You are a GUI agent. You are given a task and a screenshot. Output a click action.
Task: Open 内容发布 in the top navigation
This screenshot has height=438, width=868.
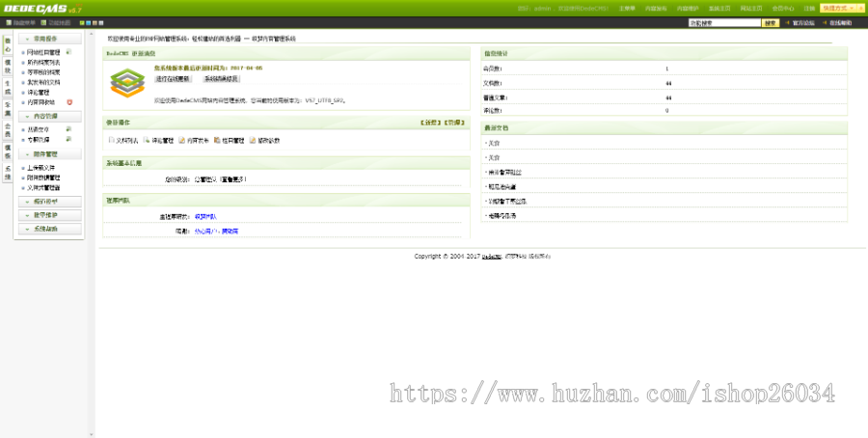pyautogui.click(x=656, y=9)
